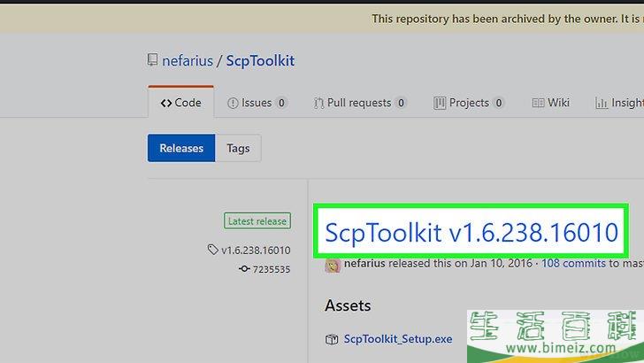This screenshot has width=644, height=363.
Task: Click the Insights bar graph icon
Action: pos(601,104)
